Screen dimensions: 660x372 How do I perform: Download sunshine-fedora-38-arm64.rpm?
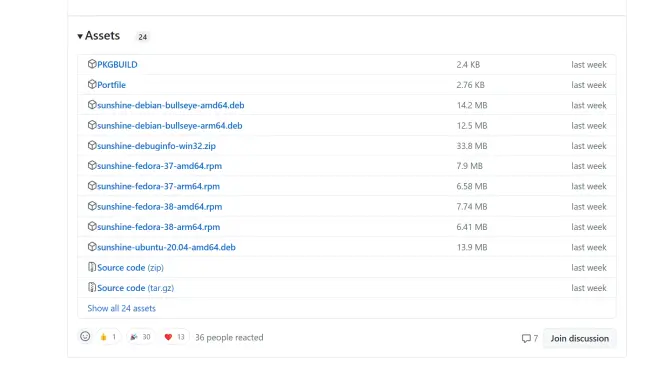click(x=158, y=227)
